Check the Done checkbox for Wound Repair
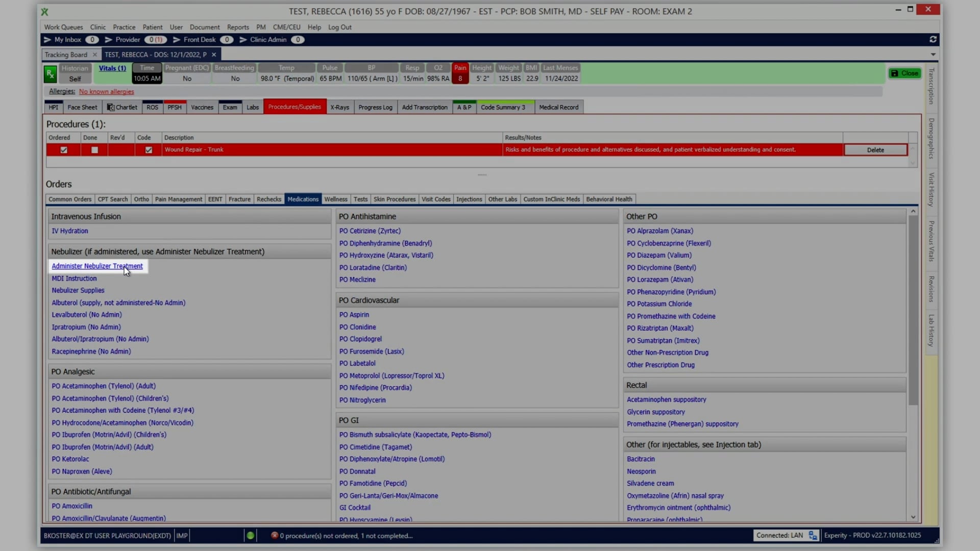Screen dimensions: 980x551 (x=94, y=149)
